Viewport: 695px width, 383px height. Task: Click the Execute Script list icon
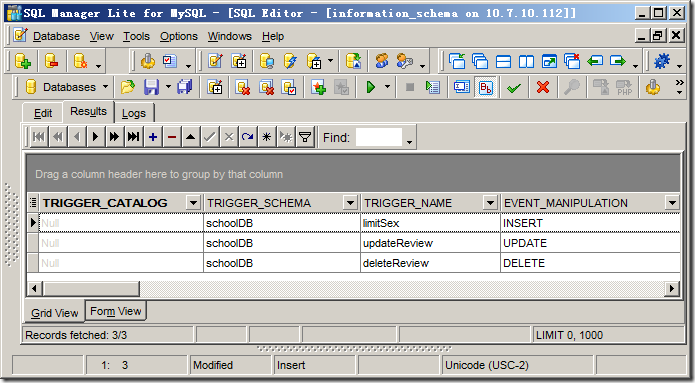[x=433, y=87]
